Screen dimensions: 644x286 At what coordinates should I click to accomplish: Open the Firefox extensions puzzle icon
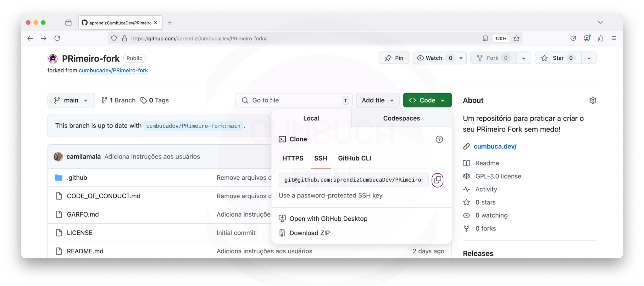[600, 38]
